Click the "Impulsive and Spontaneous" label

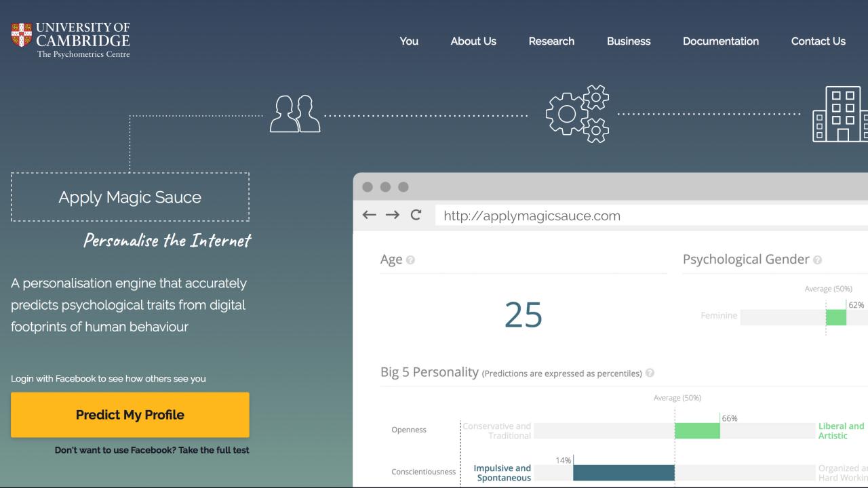click(502, 473)
